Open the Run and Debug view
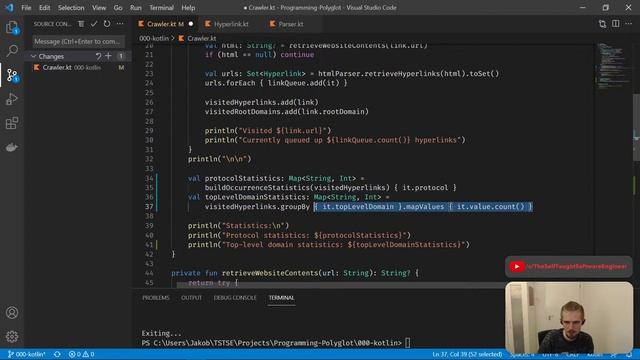Image resolution: width=640 pixels, height=360 pixels. tap(12, 99)
